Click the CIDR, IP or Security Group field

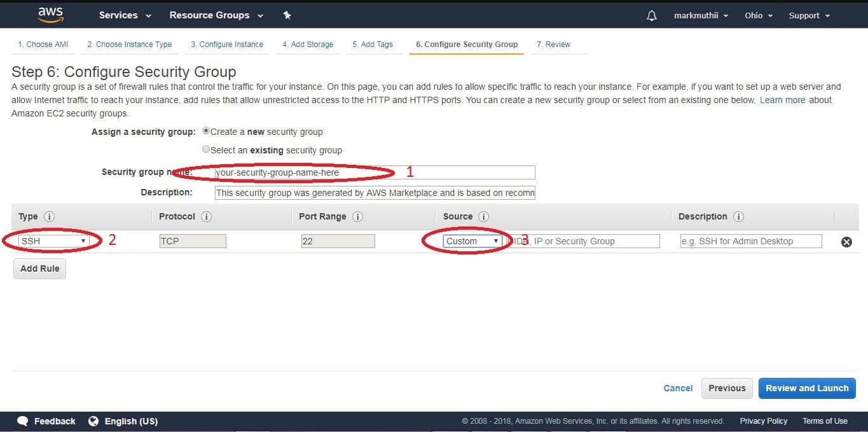(x=584, y=241)
